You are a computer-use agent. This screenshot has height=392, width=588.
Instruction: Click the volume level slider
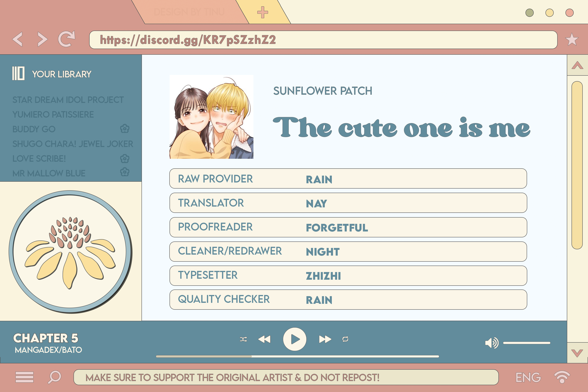point(526,343)
